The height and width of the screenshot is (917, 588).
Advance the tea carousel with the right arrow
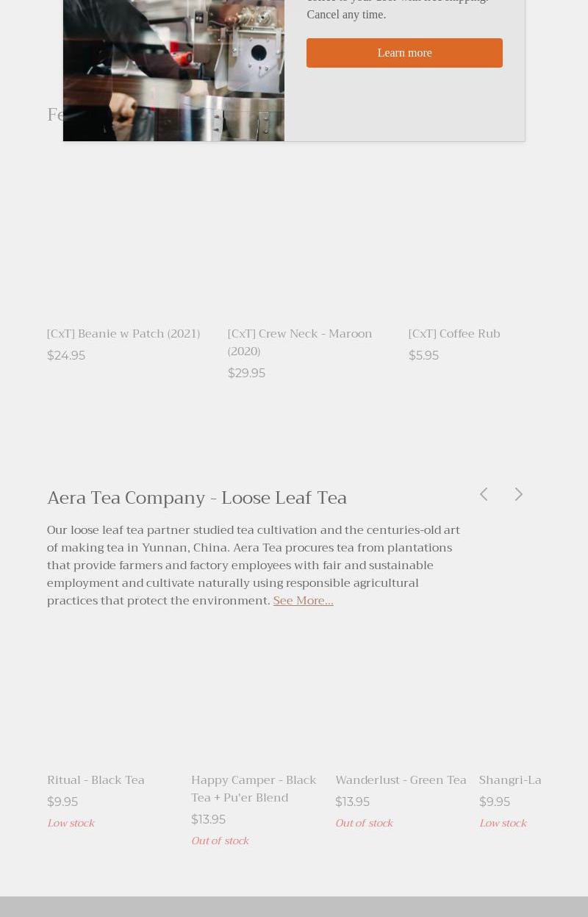(519, 494)
